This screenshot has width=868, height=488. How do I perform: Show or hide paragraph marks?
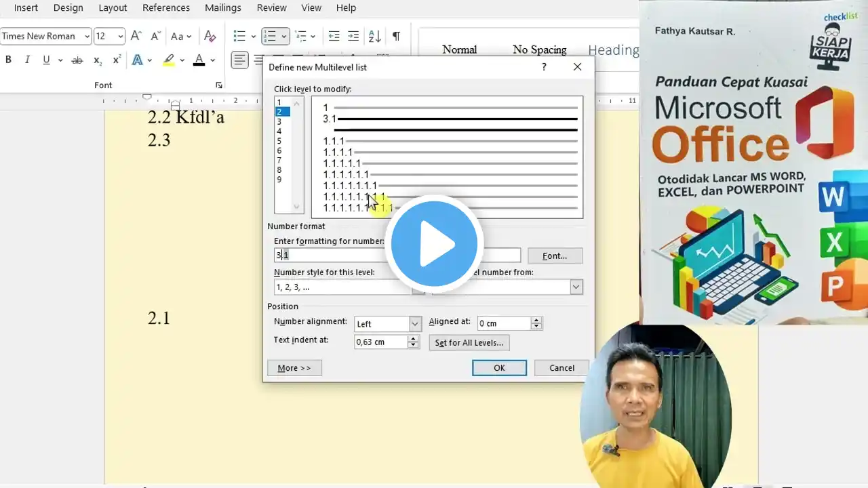(x=396, y=36)
